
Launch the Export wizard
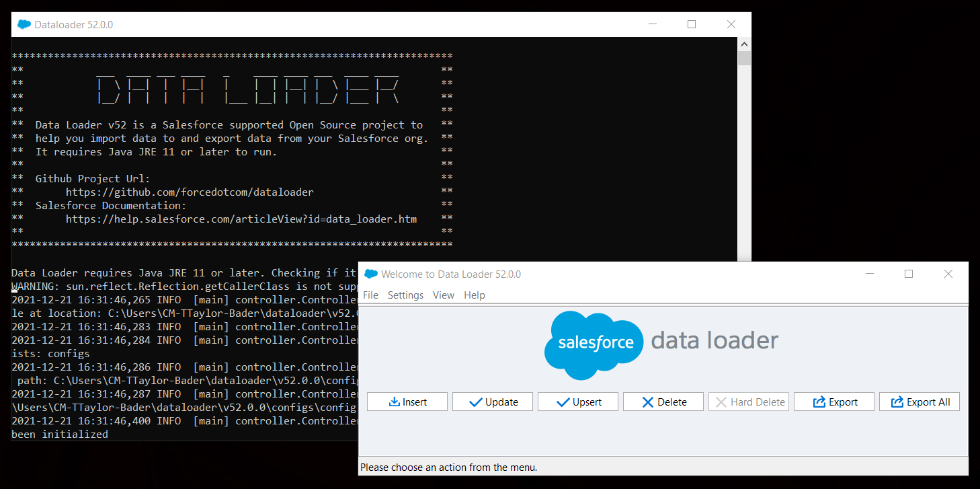[x=834, y=402]
